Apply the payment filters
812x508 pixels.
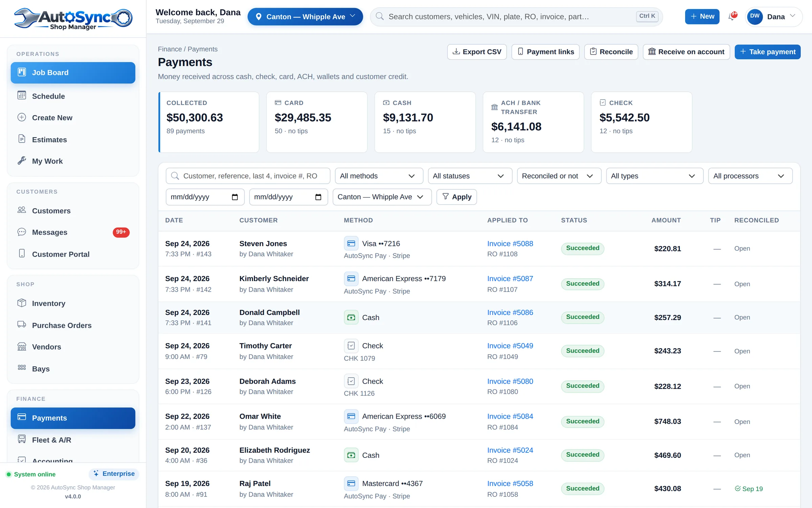coord(456,197)
